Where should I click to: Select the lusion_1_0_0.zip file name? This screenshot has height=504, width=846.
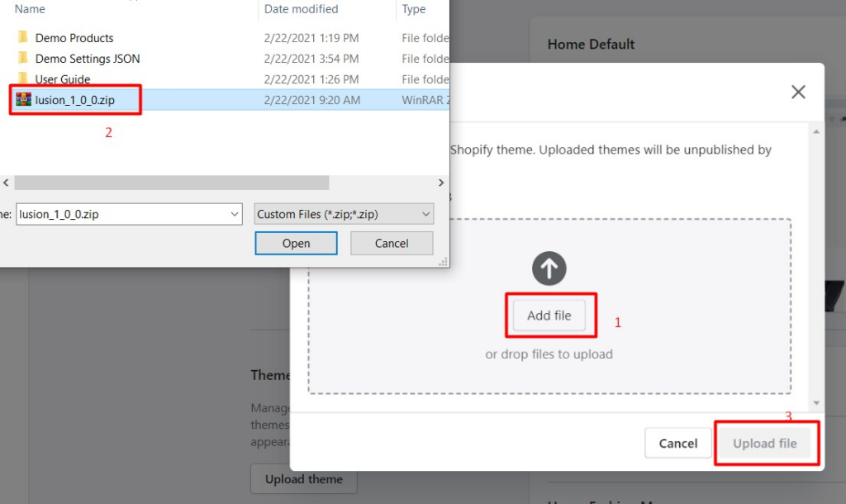point(75,100)
